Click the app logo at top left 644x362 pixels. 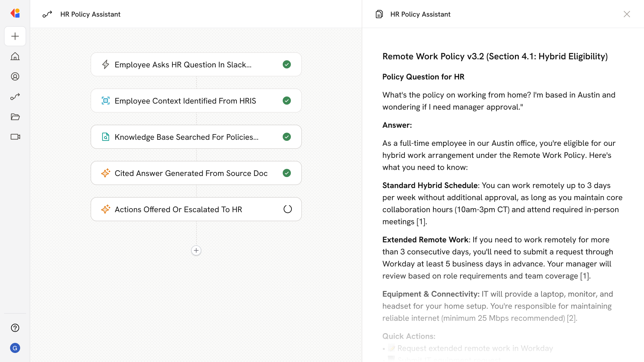(x=15, y=13)
